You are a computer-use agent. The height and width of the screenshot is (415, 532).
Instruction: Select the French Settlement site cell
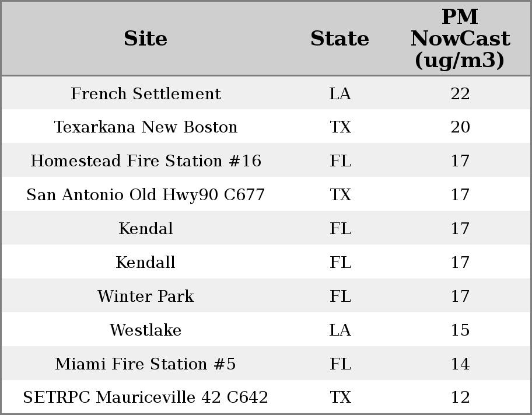146,94
